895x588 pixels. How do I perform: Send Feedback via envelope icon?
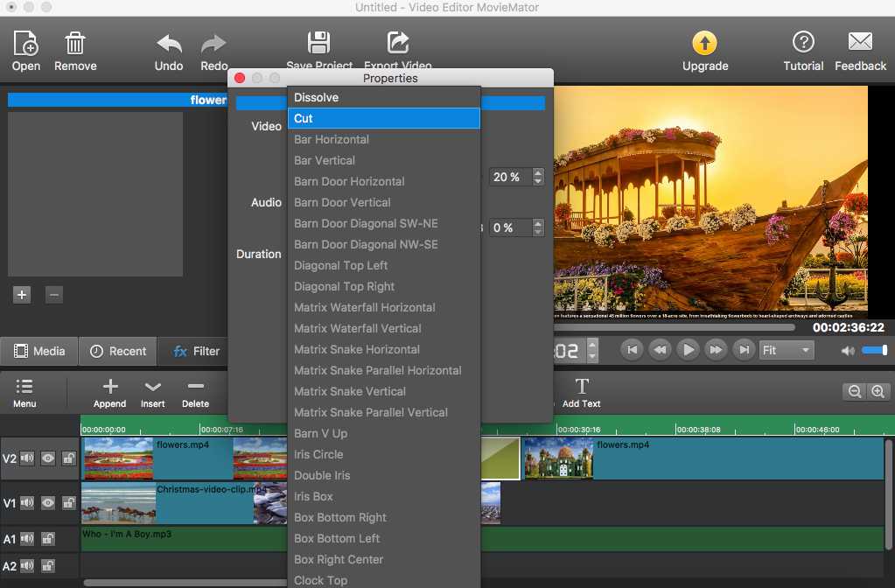click(x=860, y=42)
